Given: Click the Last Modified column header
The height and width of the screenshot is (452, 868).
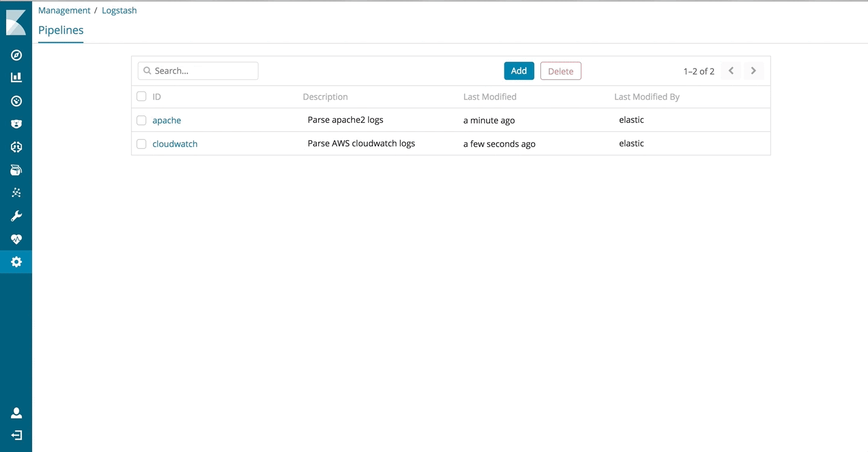Looking at the screenshot, I should (x=490, y=97).
